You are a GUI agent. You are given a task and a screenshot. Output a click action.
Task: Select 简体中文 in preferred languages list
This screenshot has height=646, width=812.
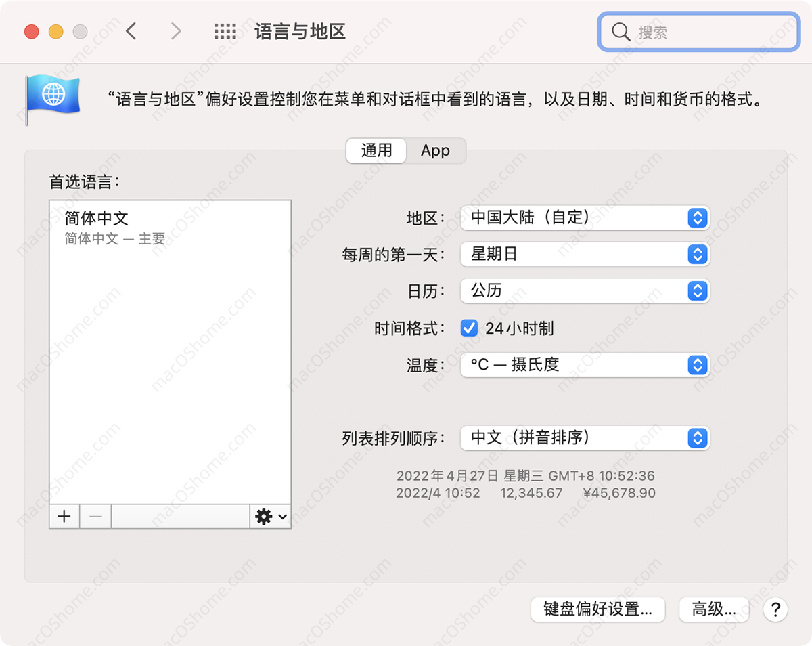point(169,226)
